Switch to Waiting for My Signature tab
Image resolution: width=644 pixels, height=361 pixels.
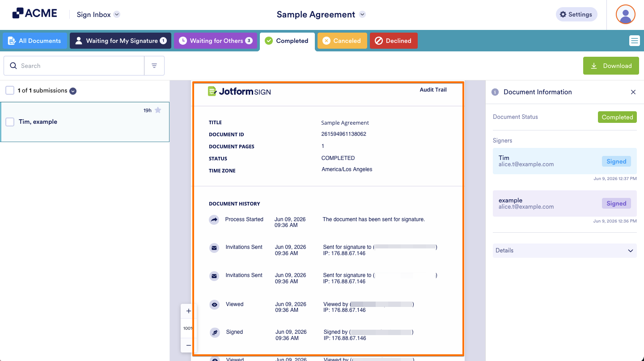[x=120, y=41]
